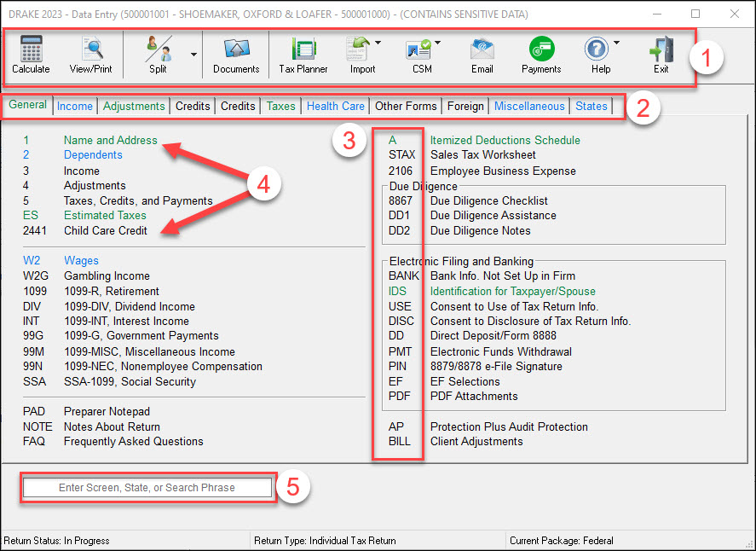Image resolution: width=756 pixels, height=551 pixels.
Task: Open the CSM toolbar icon
Action: click(x=418, y=49)
